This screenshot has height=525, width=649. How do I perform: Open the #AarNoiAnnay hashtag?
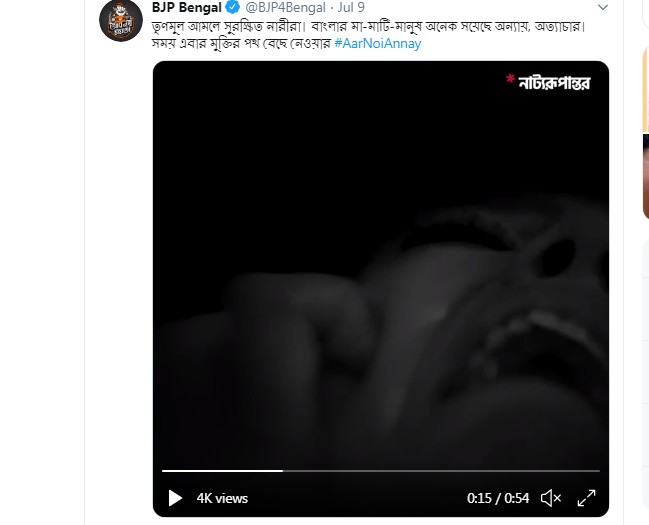click(377, 43)
